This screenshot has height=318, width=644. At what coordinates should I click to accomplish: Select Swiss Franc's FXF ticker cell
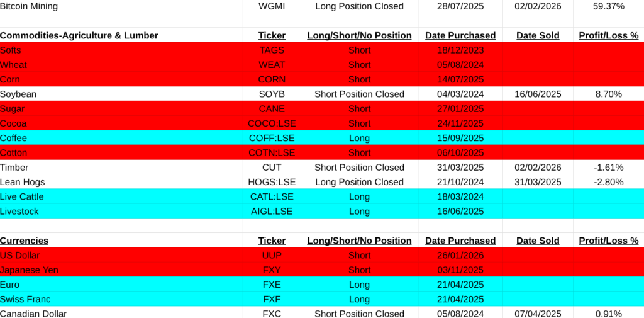(x=272, y=299)
